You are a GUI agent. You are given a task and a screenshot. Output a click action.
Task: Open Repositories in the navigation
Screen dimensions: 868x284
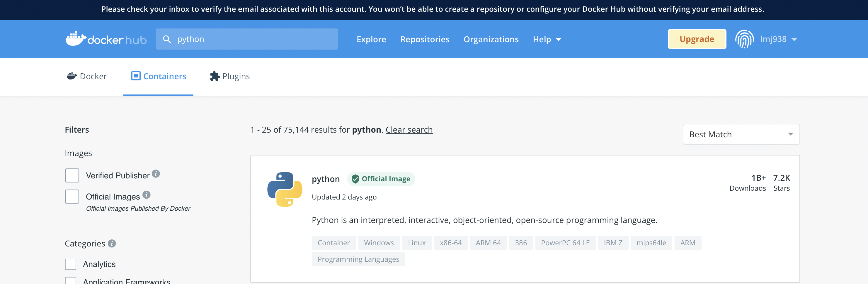click(425, 39)
